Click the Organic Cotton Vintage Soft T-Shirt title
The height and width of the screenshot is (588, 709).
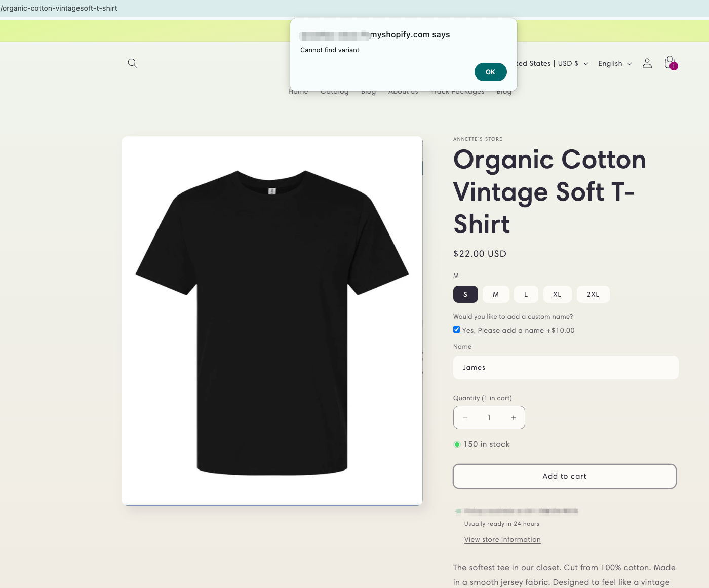[549, 191]
